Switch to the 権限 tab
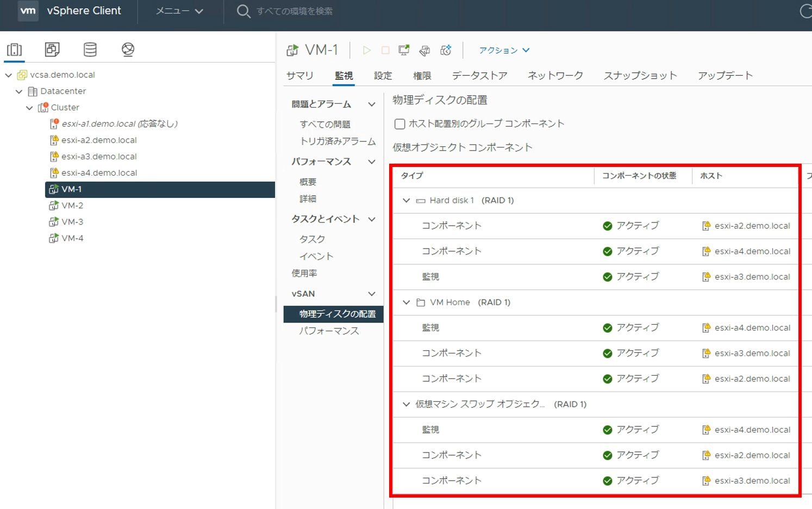Screen dimensions: 812x509 [422, 76]
